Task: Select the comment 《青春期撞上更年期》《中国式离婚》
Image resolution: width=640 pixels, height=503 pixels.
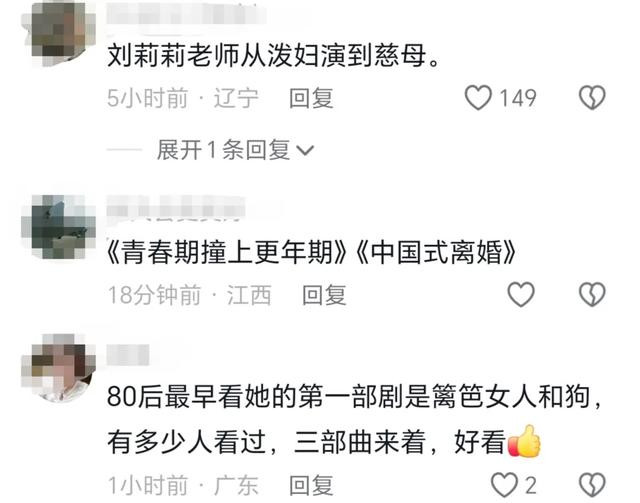Action: [311, 252]
